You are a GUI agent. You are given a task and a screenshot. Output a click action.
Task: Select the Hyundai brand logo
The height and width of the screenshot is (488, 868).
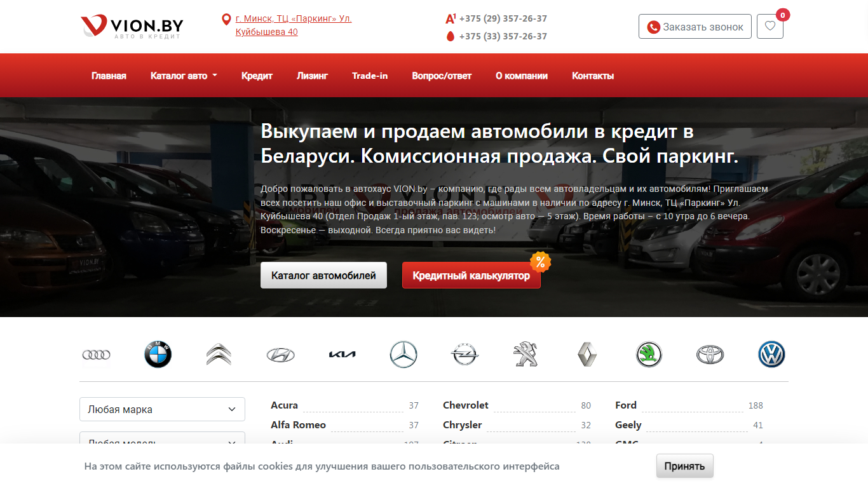click(x=280, y=355)
